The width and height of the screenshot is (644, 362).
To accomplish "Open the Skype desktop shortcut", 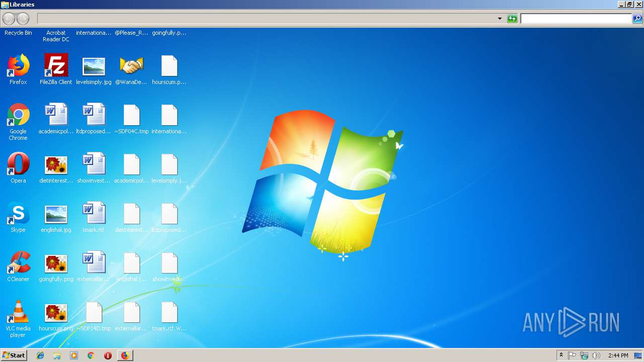I will point(18,214).
